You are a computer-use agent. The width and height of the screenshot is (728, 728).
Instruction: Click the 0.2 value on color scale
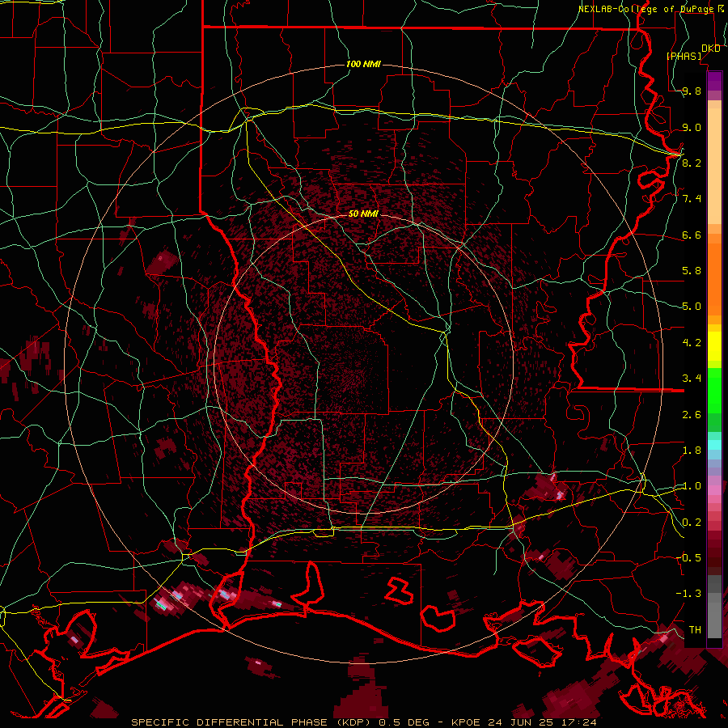(x=692, y=523)
